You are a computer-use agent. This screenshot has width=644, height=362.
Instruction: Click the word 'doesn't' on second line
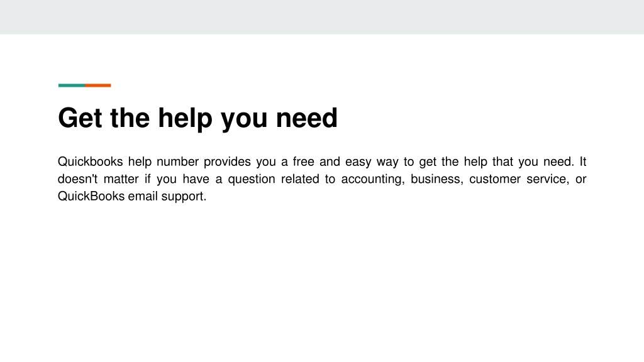click(x=77, y=179)
